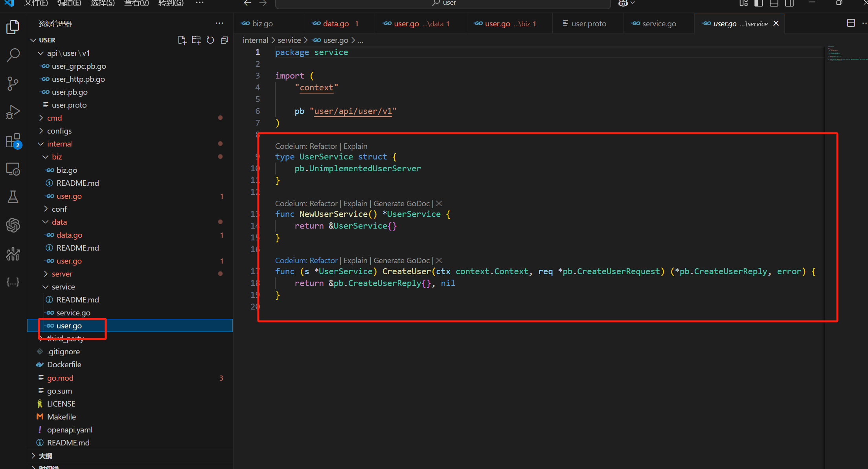Open the overflow menu in menu bar
The image size is (868, 469).
tap(200, 3)
